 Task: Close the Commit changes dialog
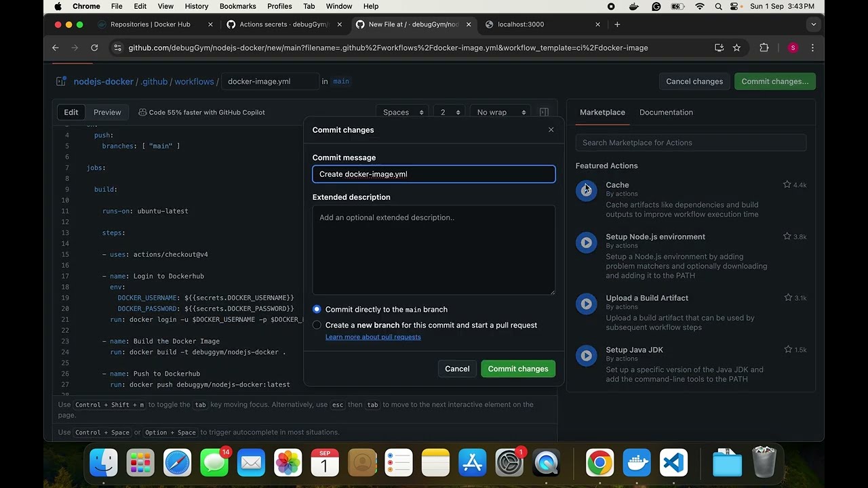click(x=551, y=129)
